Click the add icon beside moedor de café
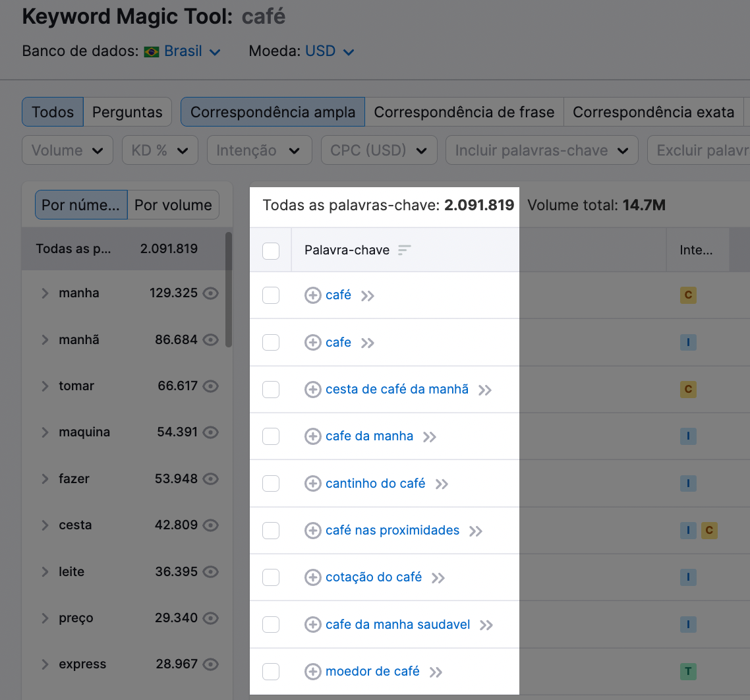 point(313,671)
